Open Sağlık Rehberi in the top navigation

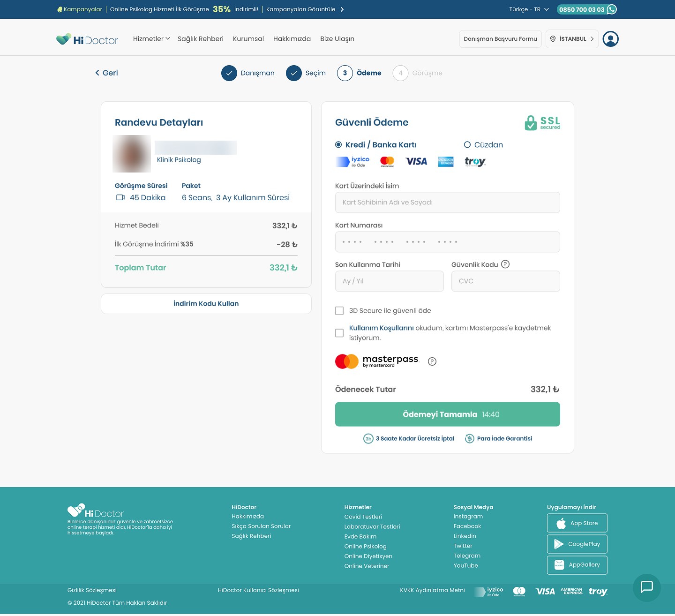point(201,39)
